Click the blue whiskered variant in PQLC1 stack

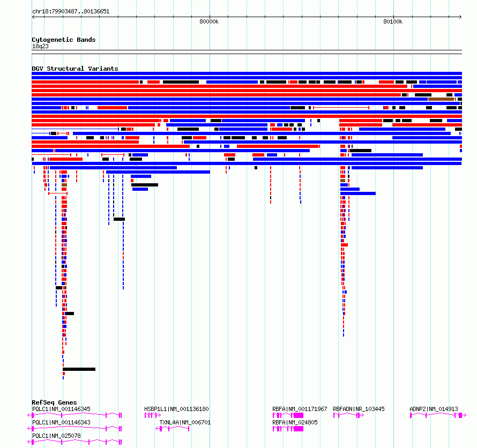(64, 176)
